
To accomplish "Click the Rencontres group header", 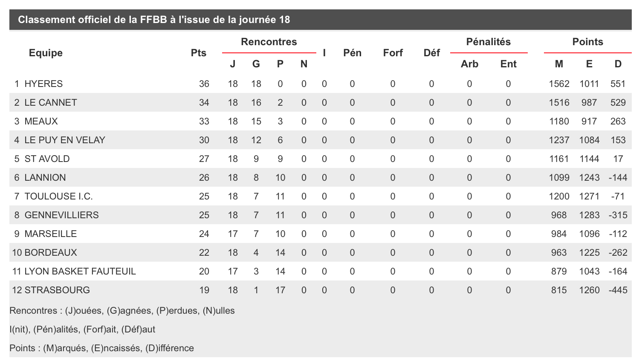I will tap(269, 42).
